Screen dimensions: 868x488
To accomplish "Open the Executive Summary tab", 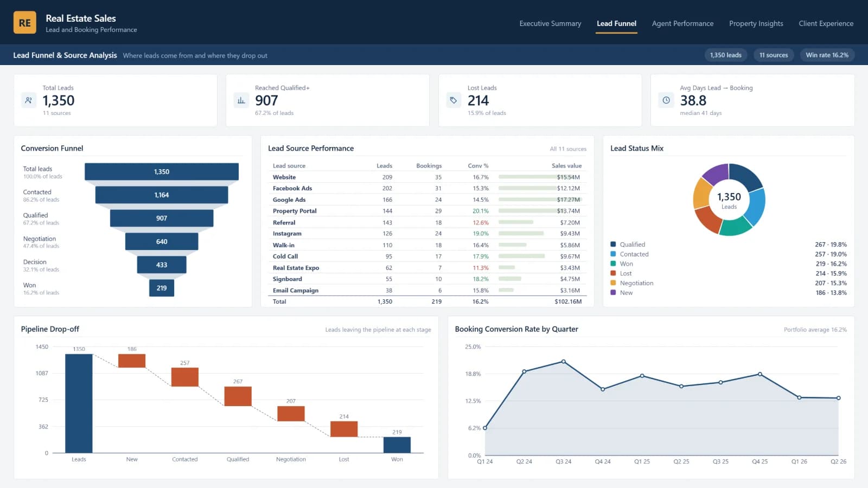I will point(550,23).
